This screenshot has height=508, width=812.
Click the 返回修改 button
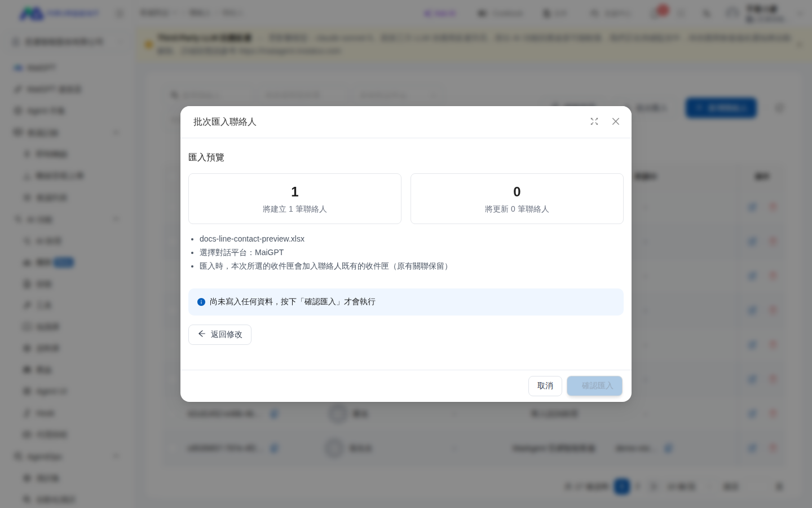[220, 335]
